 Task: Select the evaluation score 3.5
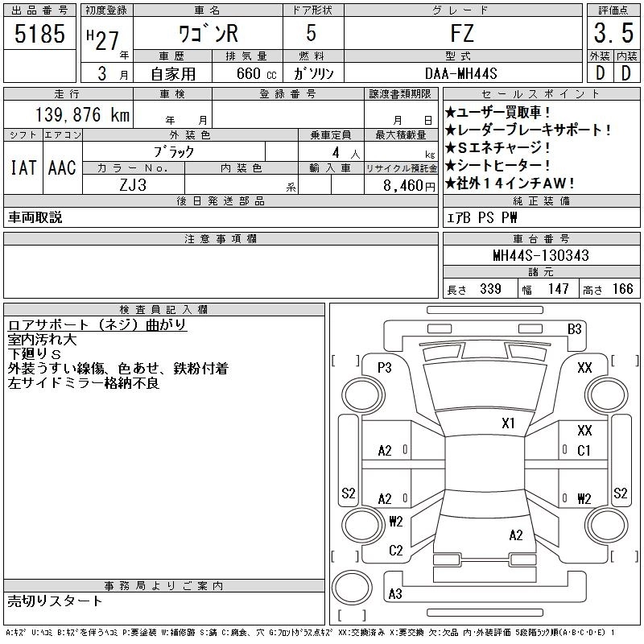tap(613, 33)
